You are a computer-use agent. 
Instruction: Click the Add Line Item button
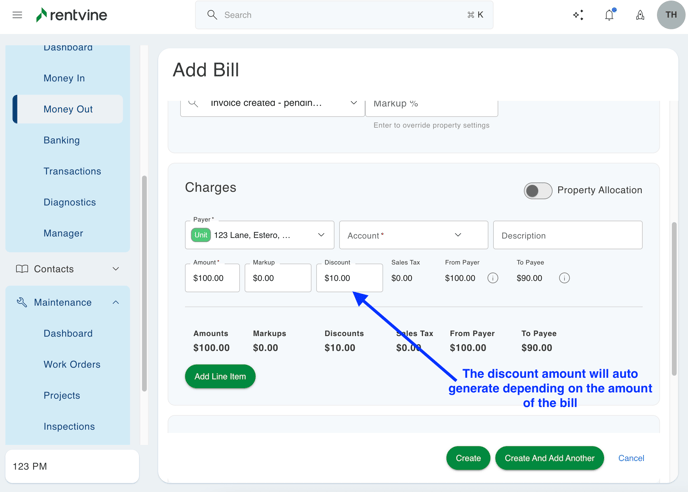point(220,377)
